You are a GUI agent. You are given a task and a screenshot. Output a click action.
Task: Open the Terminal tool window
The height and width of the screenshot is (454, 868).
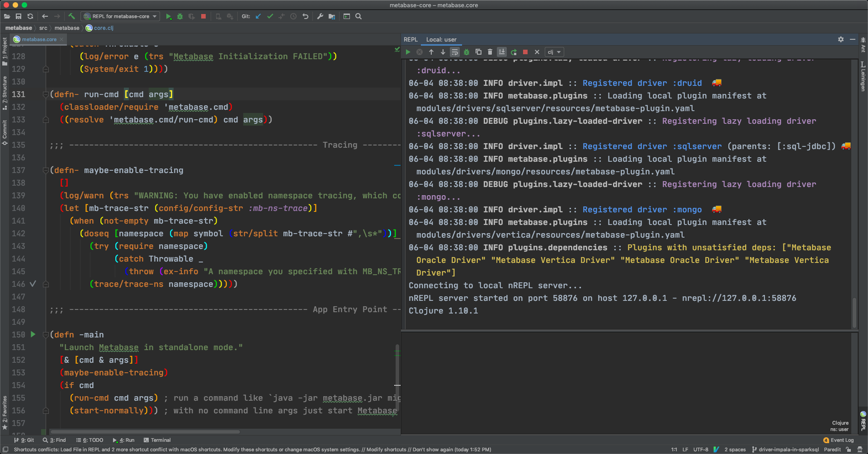[x=157, y=440]
